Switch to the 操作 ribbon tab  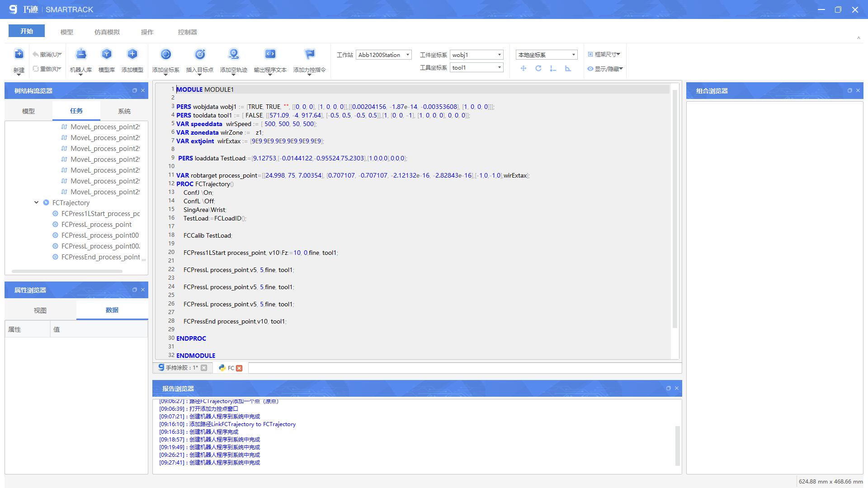click(147, 32)
